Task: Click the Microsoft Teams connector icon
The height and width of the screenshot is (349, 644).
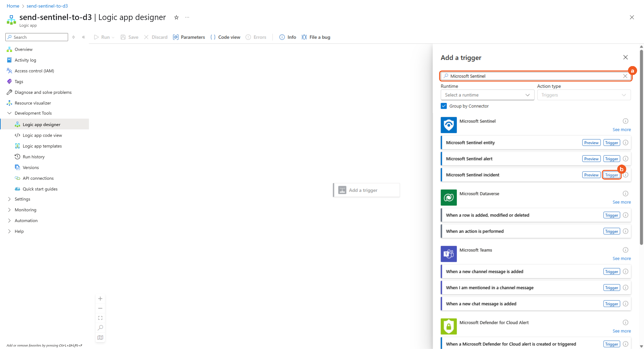Action: tap(448, 254)
